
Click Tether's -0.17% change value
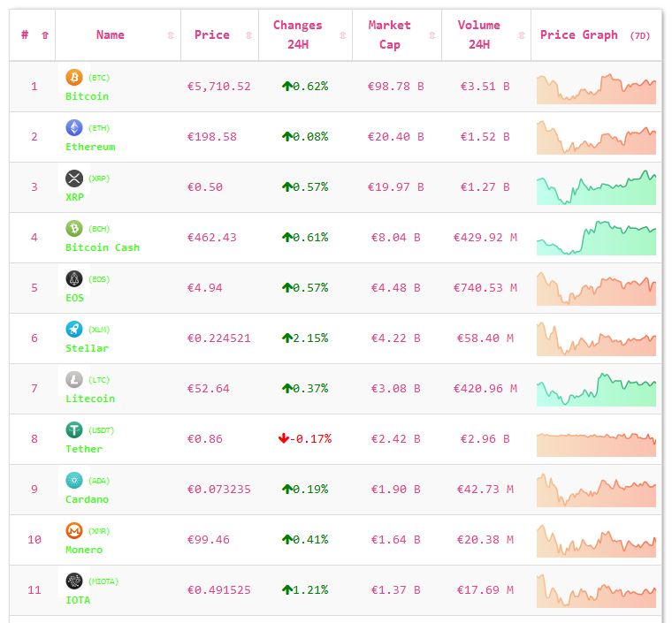304,438
